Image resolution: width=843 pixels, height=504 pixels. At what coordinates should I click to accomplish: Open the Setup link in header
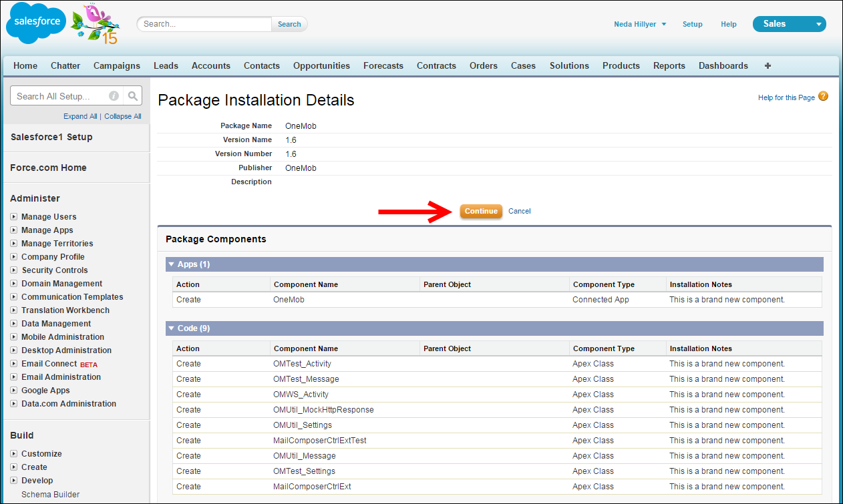pos(693,24)
